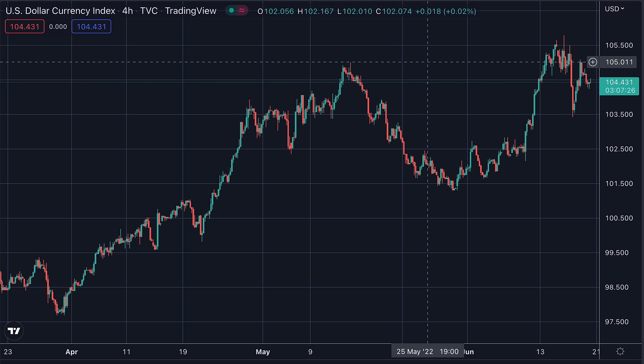Click the 4h interval label

tap(127, 11)
